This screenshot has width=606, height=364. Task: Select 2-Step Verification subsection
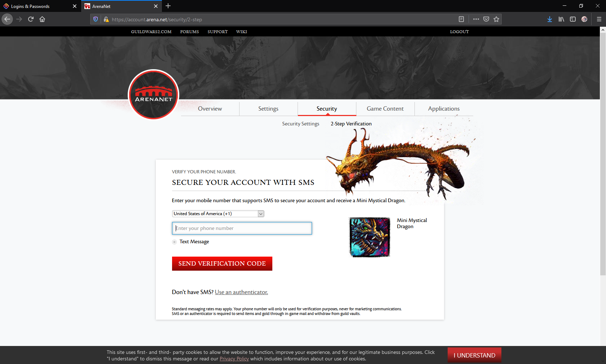point(351,124)
